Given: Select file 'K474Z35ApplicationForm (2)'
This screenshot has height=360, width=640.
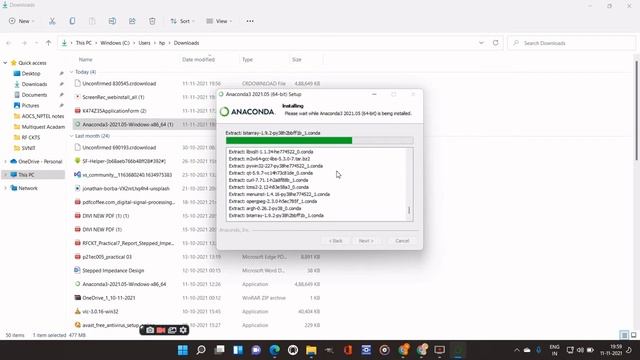Looking at the screenshot, I should click(x=114, y=111).
